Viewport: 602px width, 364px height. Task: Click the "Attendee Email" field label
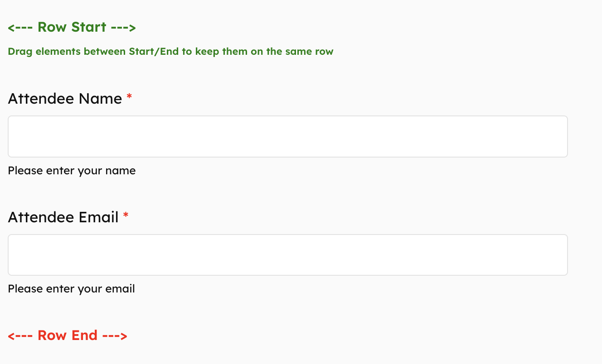(63, 217)
